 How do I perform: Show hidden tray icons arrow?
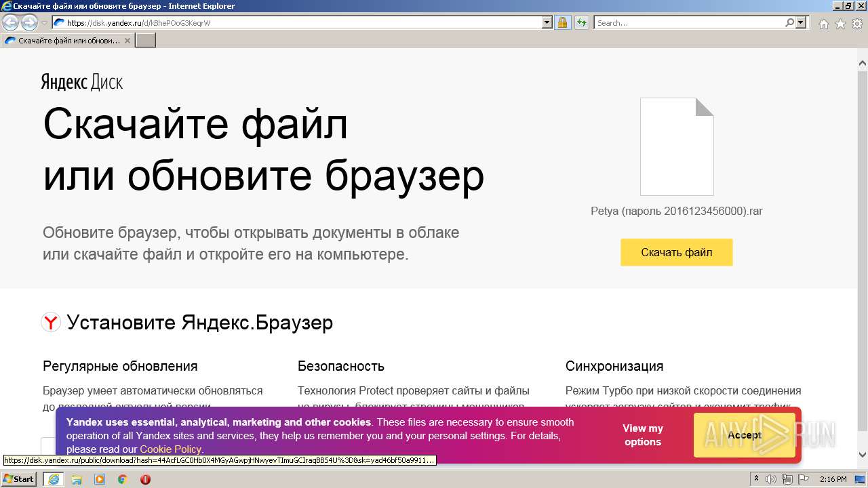click(757, 479)
